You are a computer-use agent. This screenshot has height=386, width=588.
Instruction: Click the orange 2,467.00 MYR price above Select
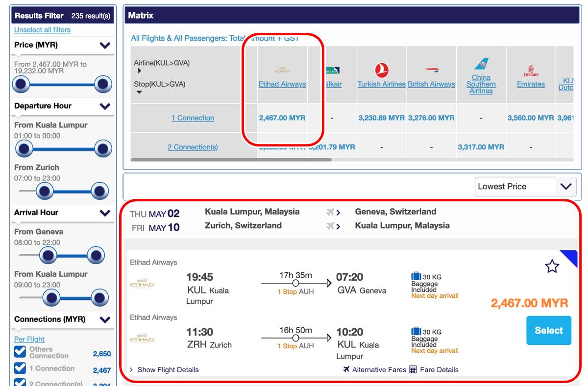530,303
